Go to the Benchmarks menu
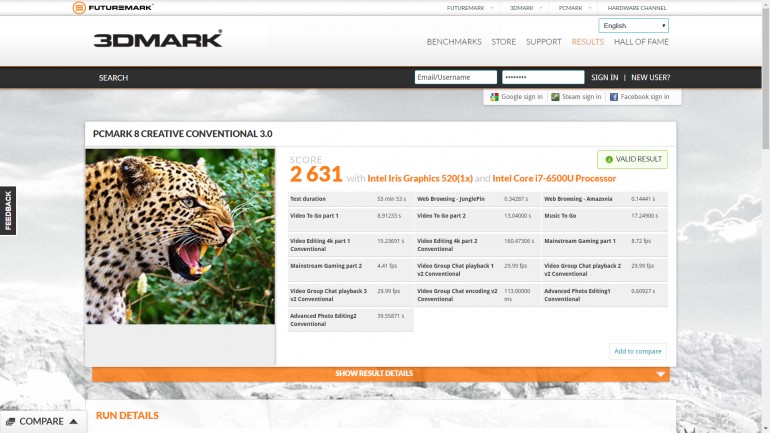 click(x=454, y=42)
